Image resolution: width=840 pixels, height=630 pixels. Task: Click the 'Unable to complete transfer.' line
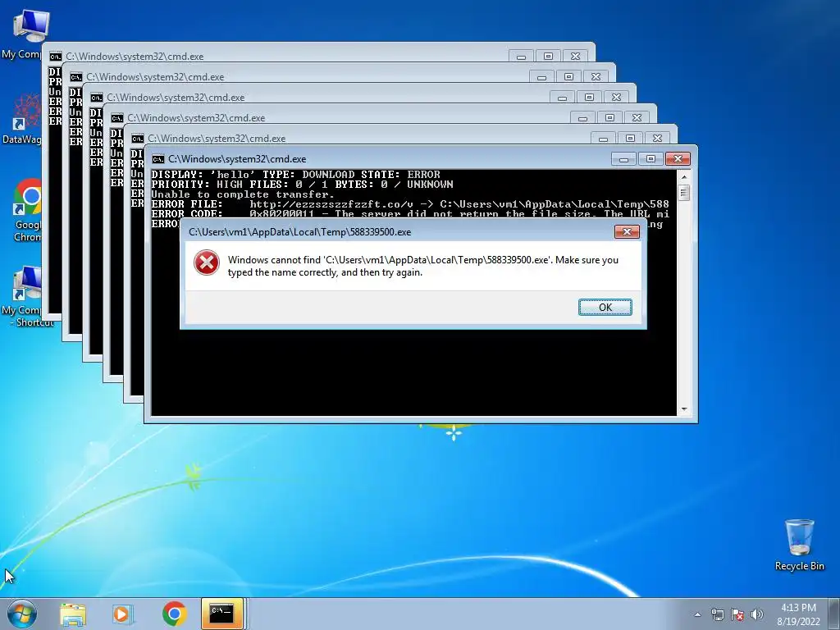tap(243, 194)
